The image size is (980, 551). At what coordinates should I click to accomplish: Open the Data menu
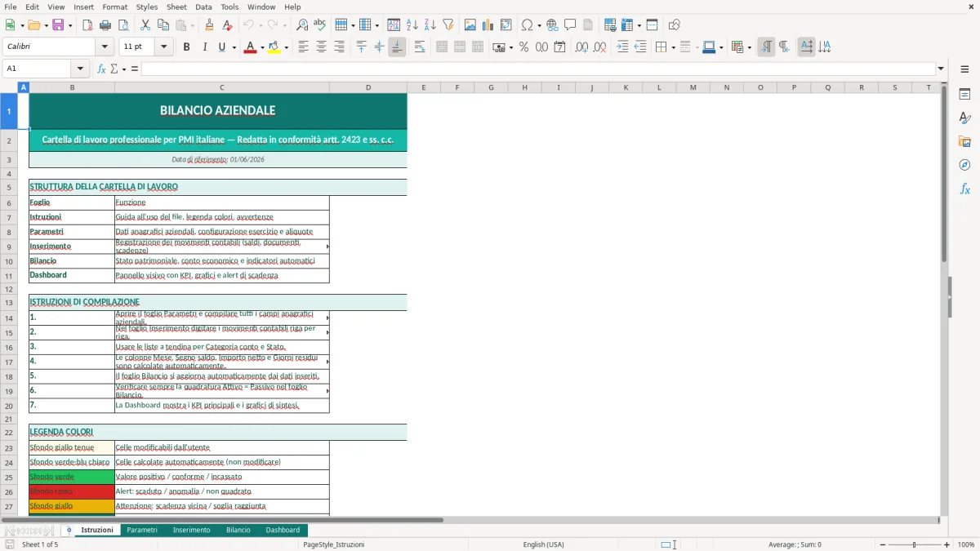click(203, 7)
